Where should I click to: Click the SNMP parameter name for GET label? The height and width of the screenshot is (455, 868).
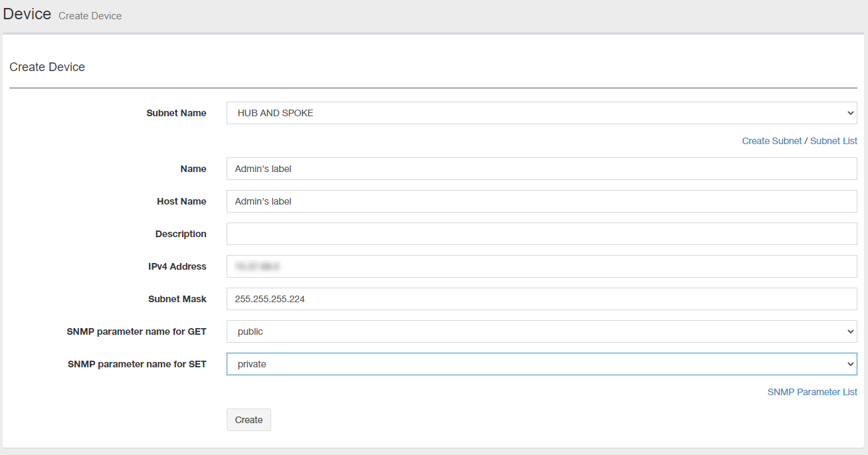(x=136, y=331)
